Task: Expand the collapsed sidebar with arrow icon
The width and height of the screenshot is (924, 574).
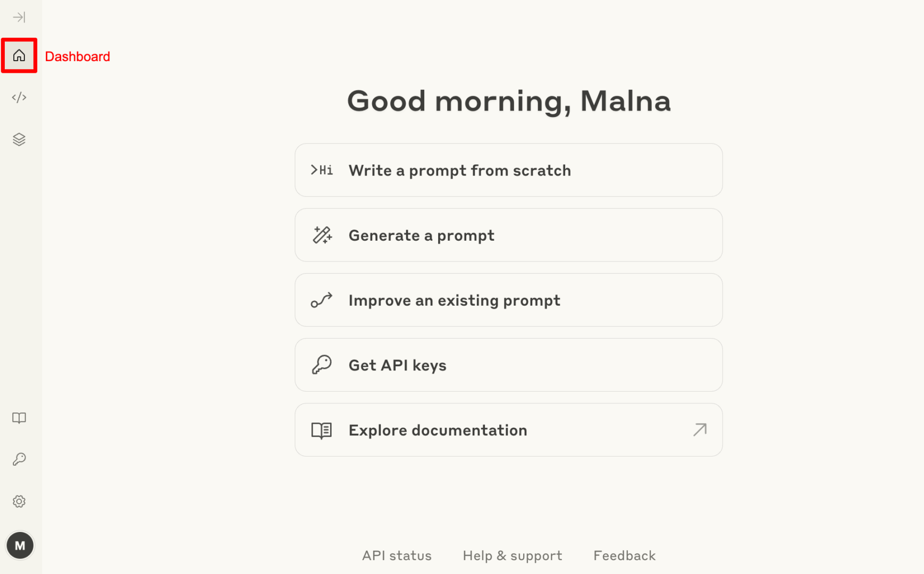Action: pyautogui.click(x=19, y=18)
